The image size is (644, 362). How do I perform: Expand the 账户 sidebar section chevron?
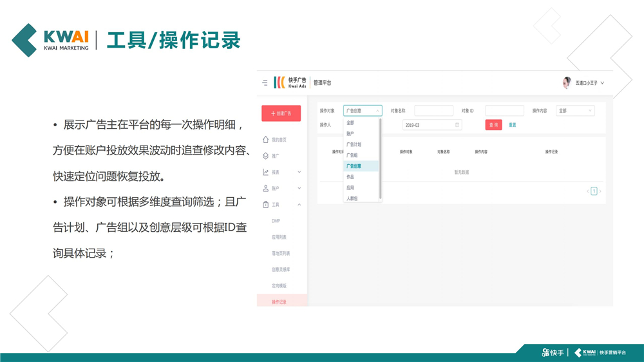tap(299, 188)
